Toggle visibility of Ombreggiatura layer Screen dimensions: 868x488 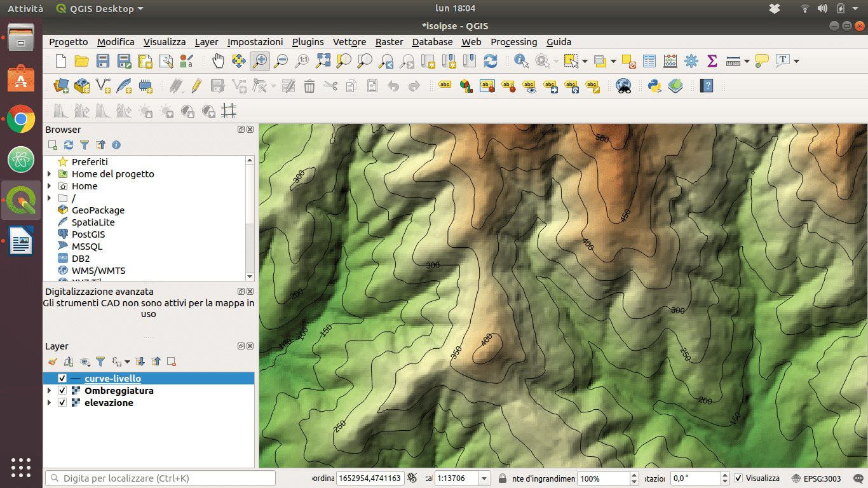point(62,391)
